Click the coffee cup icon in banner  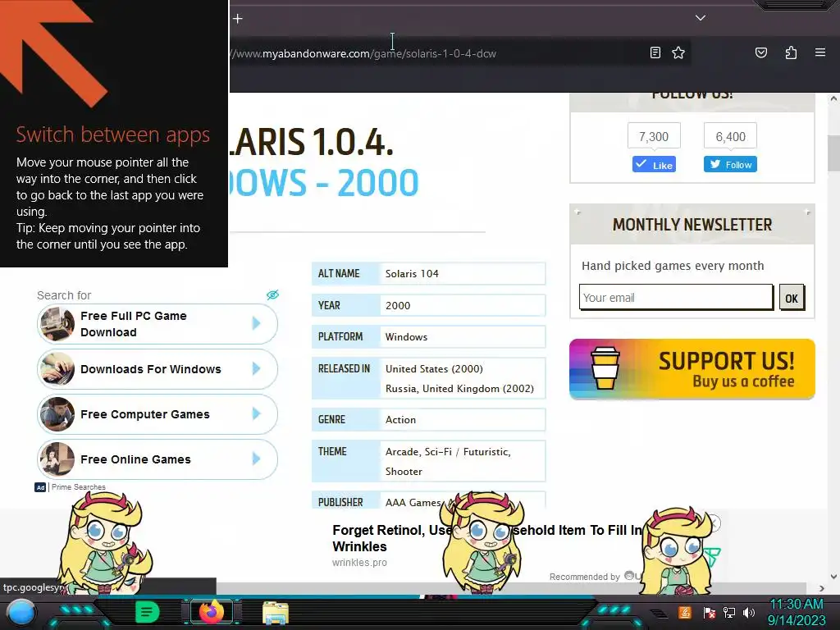pos(605,367)
